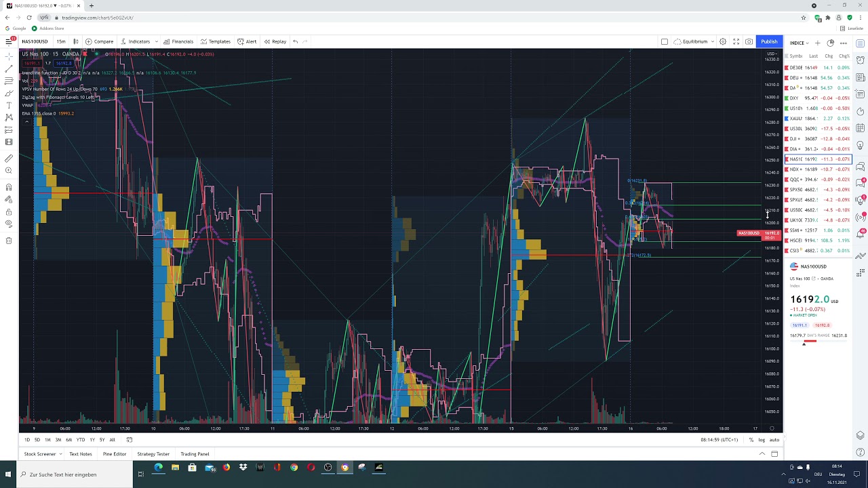Toggle hide all drawings eye icon
868x488 pixels.
click(x=9, y=224)
